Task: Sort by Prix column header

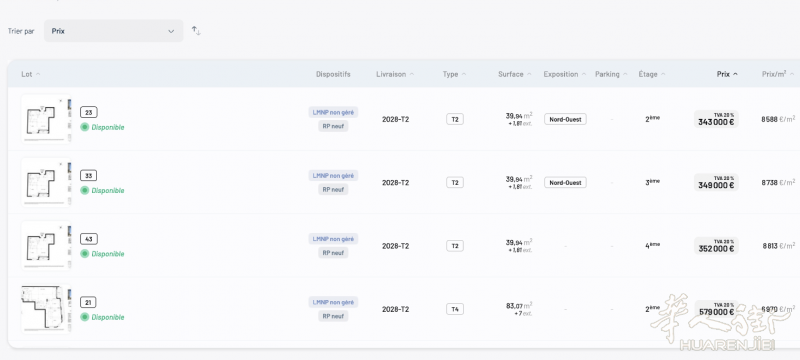Action: click(727, 74)
